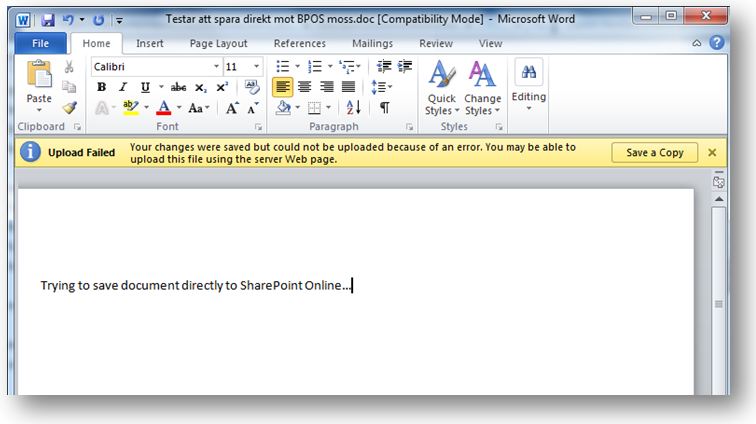This screenshot has width=756, height=424.
Task: Expand the font name dropdown arrow
Action: (216, 67)
